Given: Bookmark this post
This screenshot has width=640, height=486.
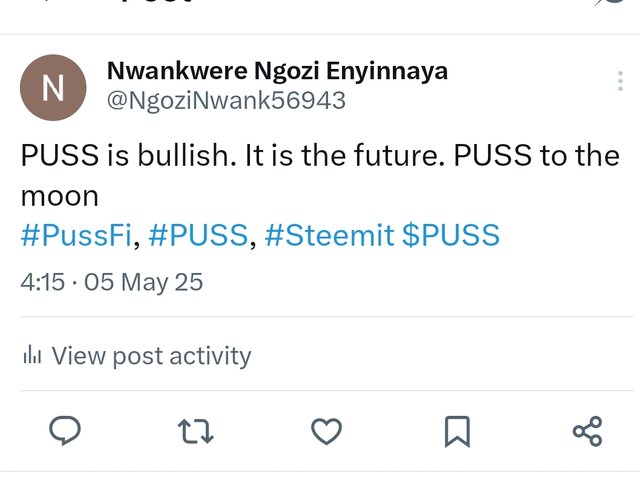Looking at the screenshot, I should click(x=457, y=431).
